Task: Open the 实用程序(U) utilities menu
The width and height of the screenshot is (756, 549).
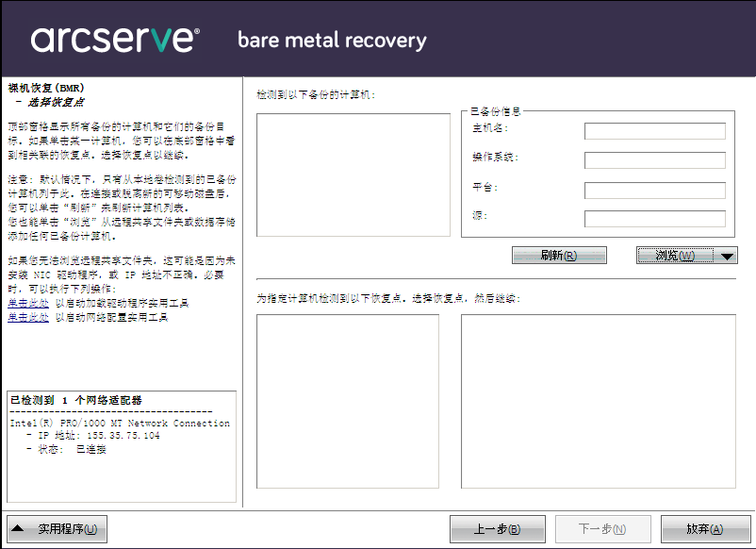Action: click(57, 529)
